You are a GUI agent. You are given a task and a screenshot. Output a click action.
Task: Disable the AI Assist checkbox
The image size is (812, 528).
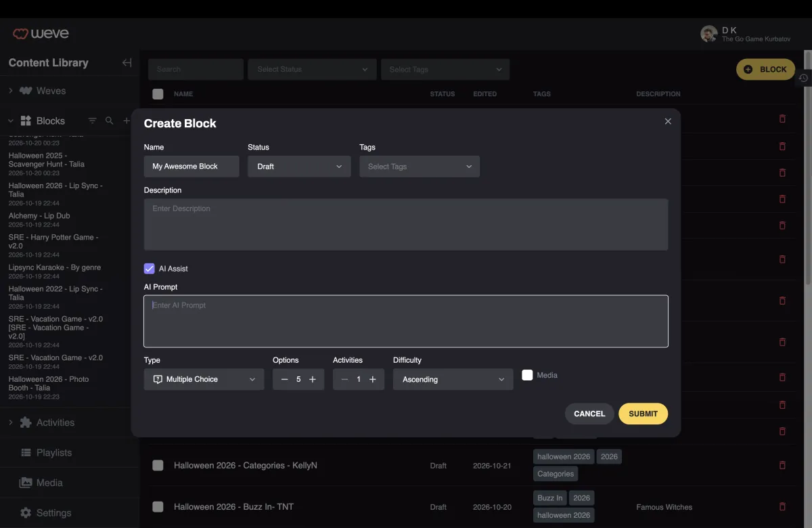[x=150, y=269]
